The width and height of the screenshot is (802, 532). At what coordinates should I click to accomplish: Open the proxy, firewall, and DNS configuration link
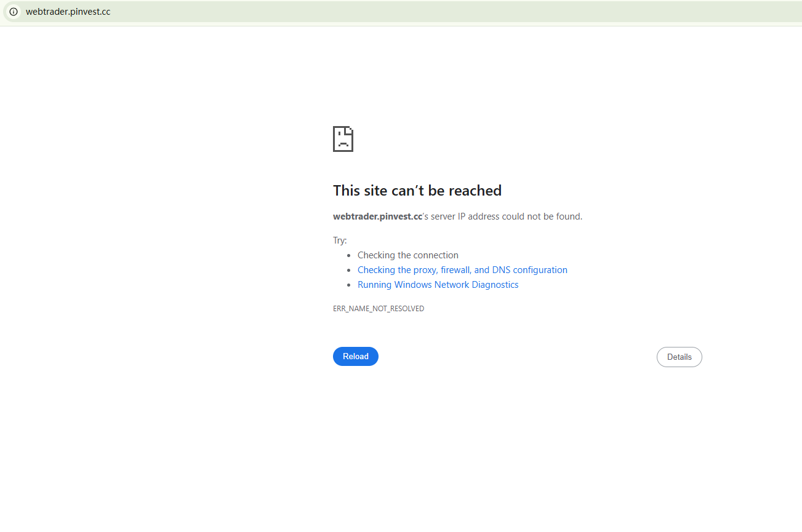[462, 270]
